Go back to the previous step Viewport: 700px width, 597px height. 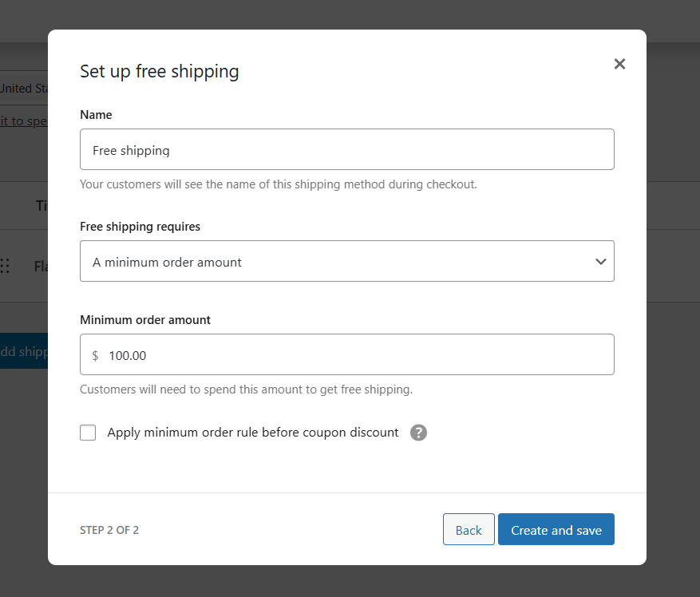pyautogui.click(x=469, y=530)
